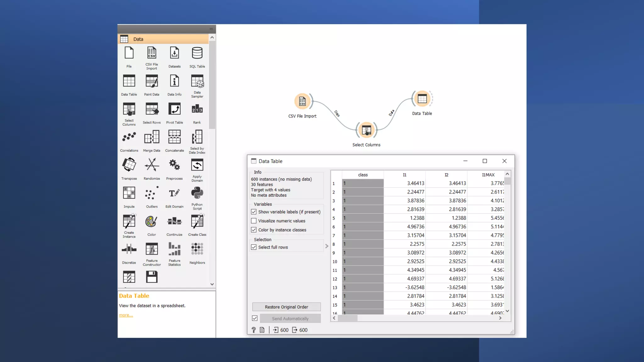Click the Pivot Table widget icon
Screen dimensions: 644x362
click(174, 109)
